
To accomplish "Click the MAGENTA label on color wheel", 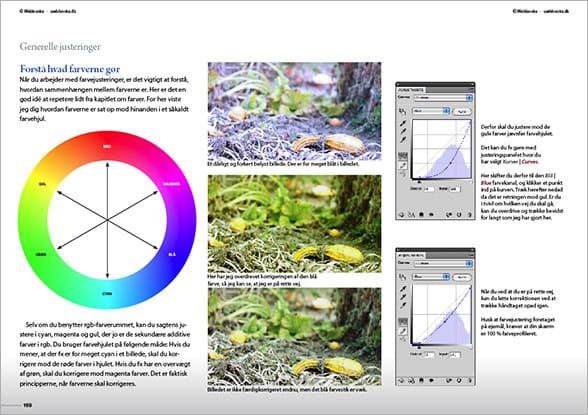I will (x=171, y=184).
